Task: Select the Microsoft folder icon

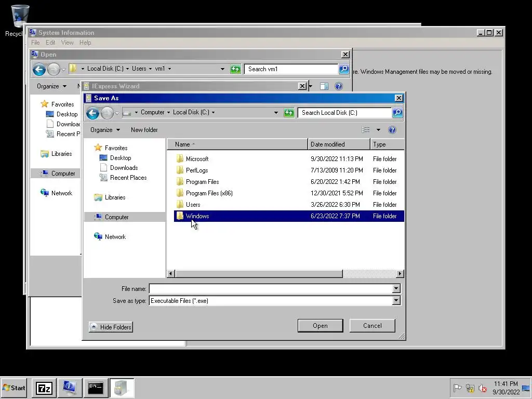Action: click(x=180, y=159)
